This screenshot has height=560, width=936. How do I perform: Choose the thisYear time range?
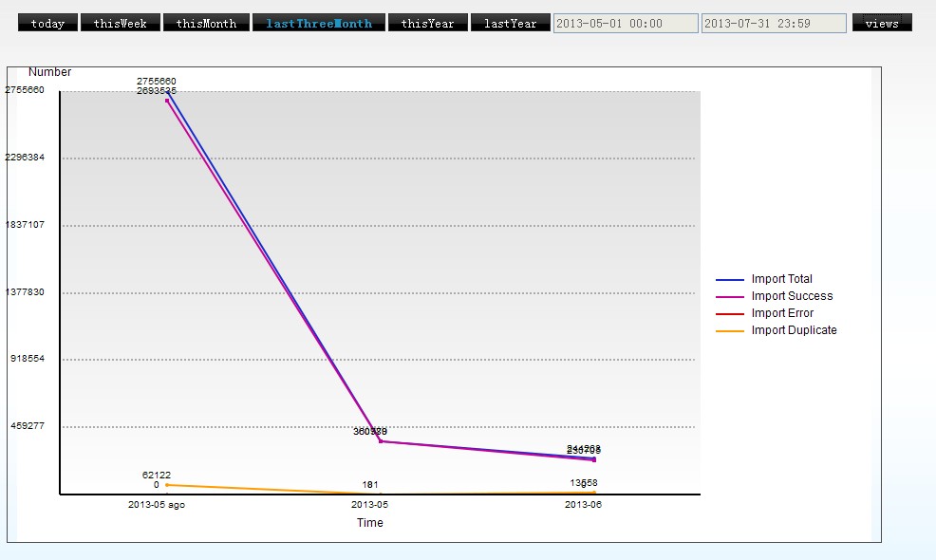[x=427, y=23]
